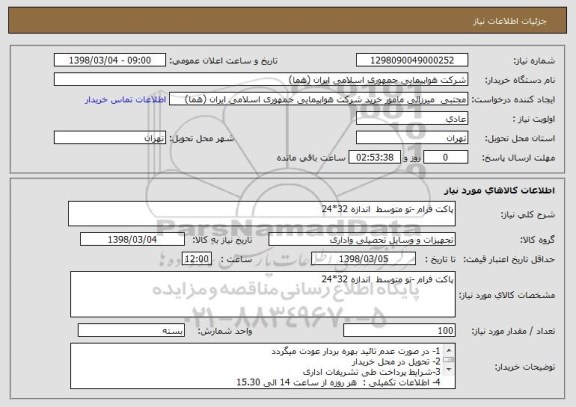The image size is (576, 407).
Task: Click the request creator field (ایجاد کننده درخواست)
Action: (318, 99)
